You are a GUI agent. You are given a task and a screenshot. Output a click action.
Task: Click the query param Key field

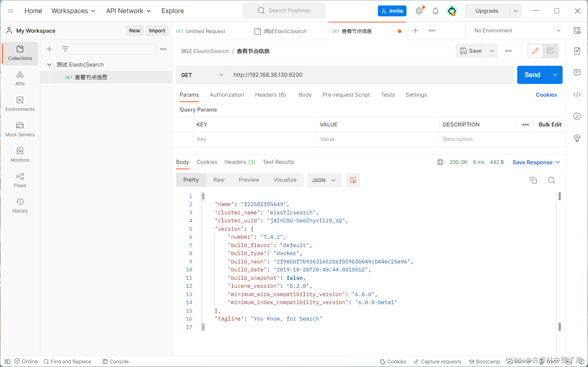point(254,139)
